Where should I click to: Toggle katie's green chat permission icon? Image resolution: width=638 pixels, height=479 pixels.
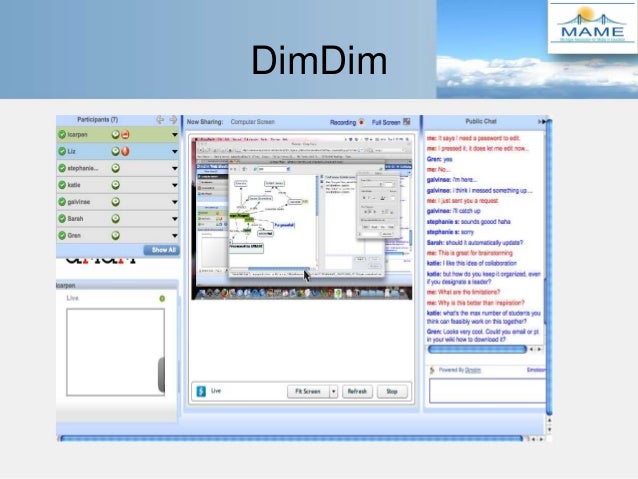[x=116, y=185]
